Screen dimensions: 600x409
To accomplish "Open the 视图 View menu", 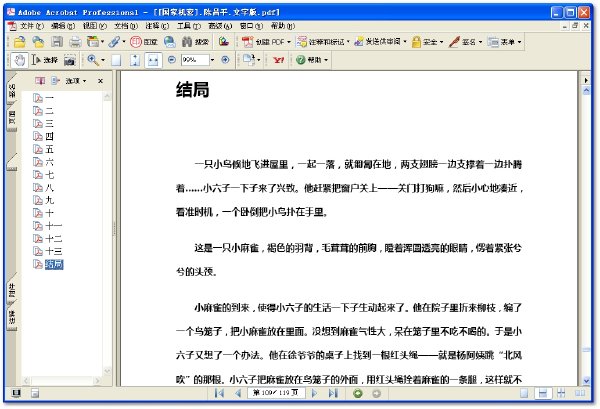I will (95, 26).
